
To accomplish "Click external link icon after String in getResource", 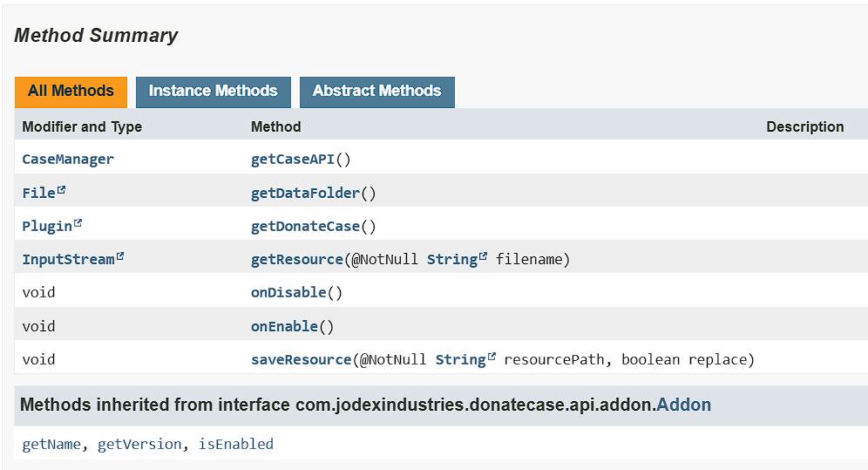I will (x=483, y=257).
